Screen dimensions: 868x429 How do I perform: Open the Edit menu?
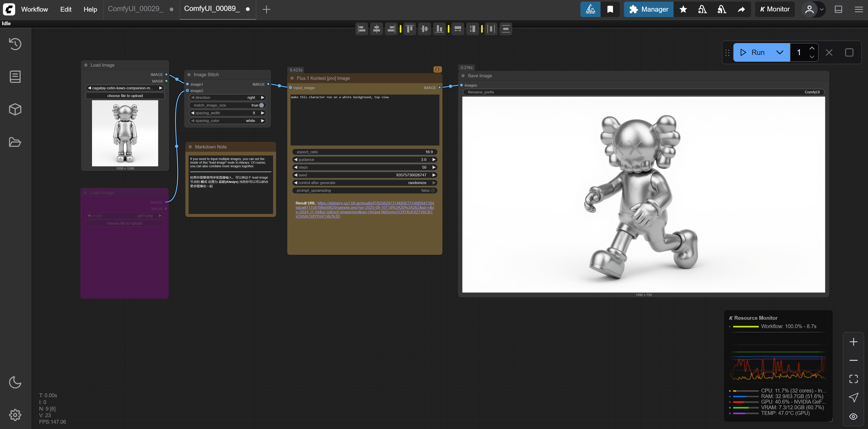(x=66, y=9)
